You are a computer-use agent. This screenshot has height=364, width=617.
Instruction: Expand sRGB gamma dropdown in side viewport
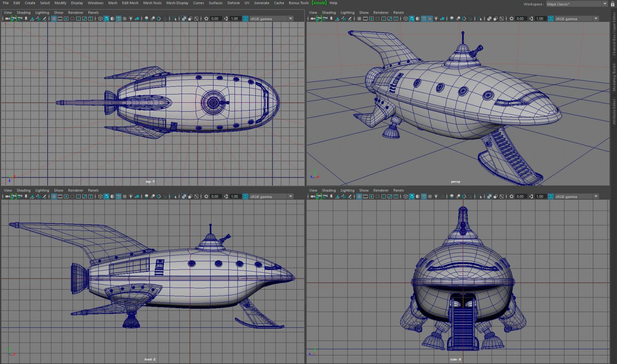click(x=596, y=196)
